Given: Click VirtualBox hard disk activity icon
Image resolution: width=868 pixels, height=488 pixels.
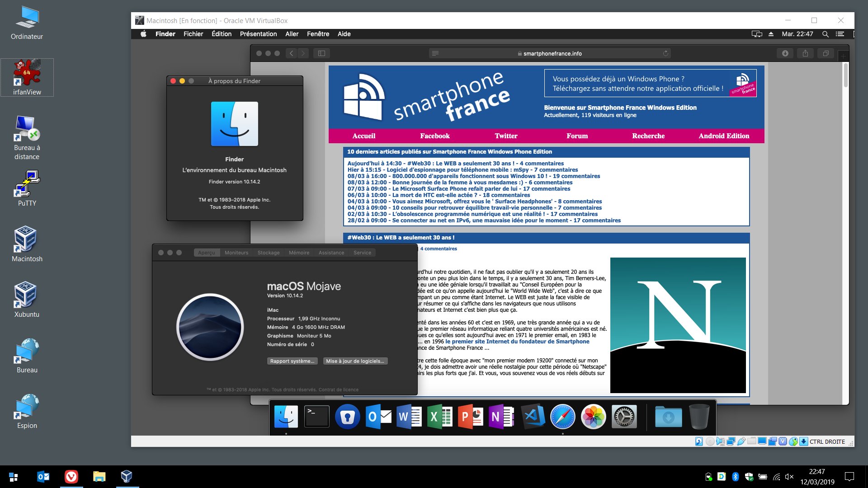Looking at the screenshot, I should coord(699,441).
